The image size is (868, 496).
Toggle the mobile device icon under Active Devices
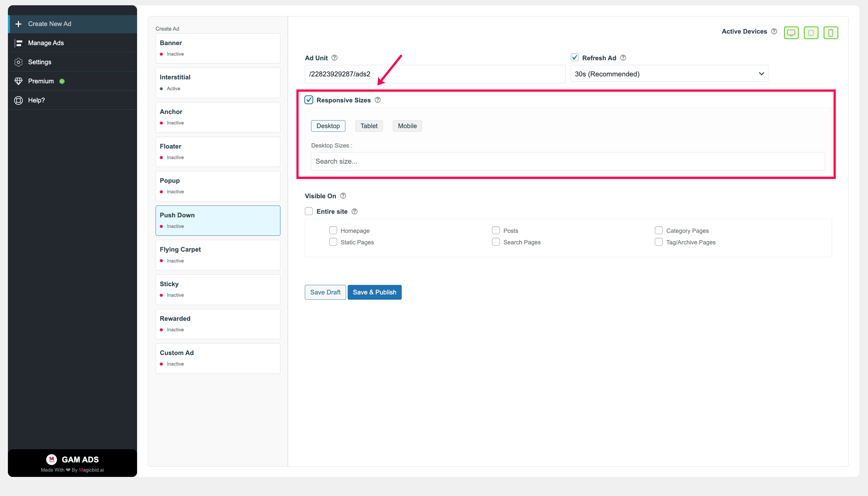tap(830, 33)
